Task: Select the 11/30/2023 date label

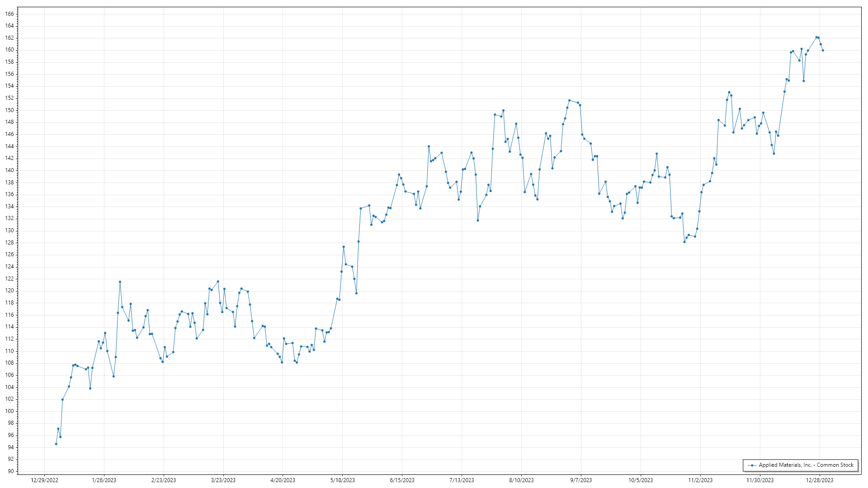Action: [760, 480]
